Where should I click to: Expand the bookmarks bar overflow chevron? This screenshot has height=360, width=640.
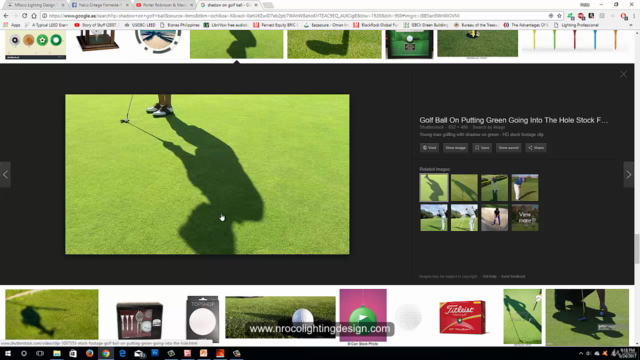pyautogui.click(x=631, y=25)
